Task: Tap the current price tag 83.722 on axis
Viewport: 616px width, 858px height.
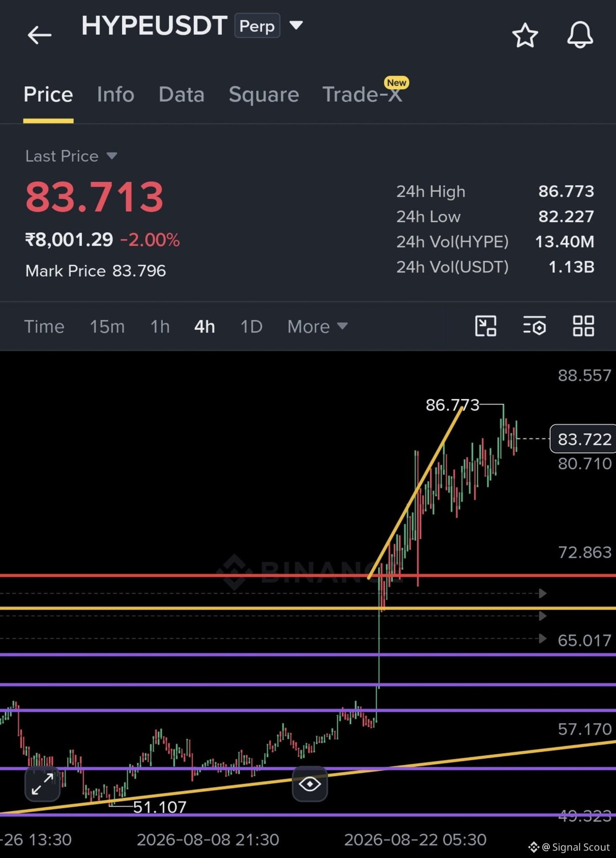Action: click(x=583, y=439)
